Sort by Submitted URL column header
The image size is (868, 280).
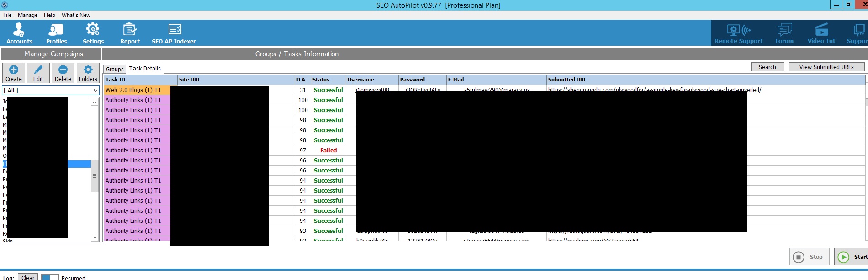coord(705,80)
